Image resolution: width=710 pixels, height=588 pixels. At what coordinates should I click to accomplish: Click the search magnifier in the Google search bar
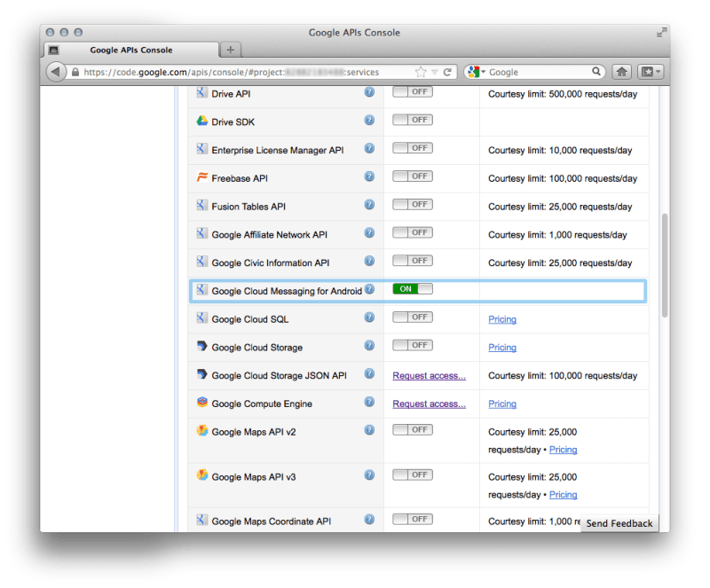(x=597, y=72)
